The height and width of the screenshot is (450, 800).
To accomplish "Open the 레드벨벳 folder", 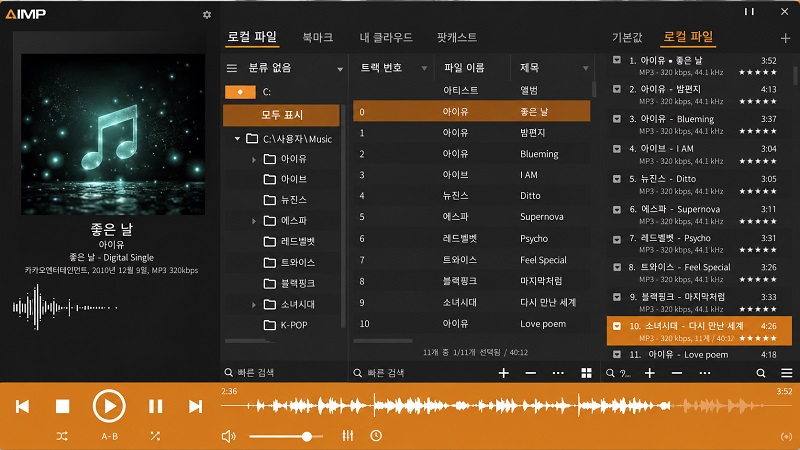I will [290, 241].
